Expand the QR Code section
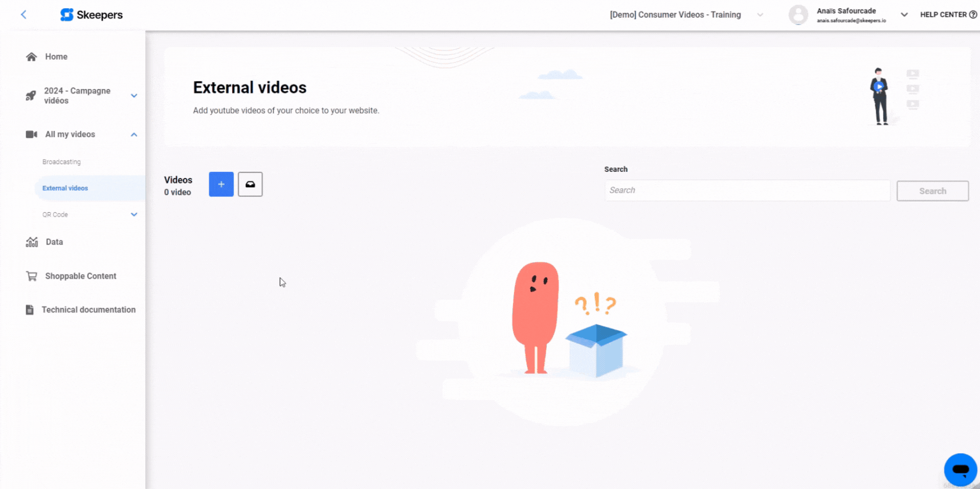 tap(133, 214)
